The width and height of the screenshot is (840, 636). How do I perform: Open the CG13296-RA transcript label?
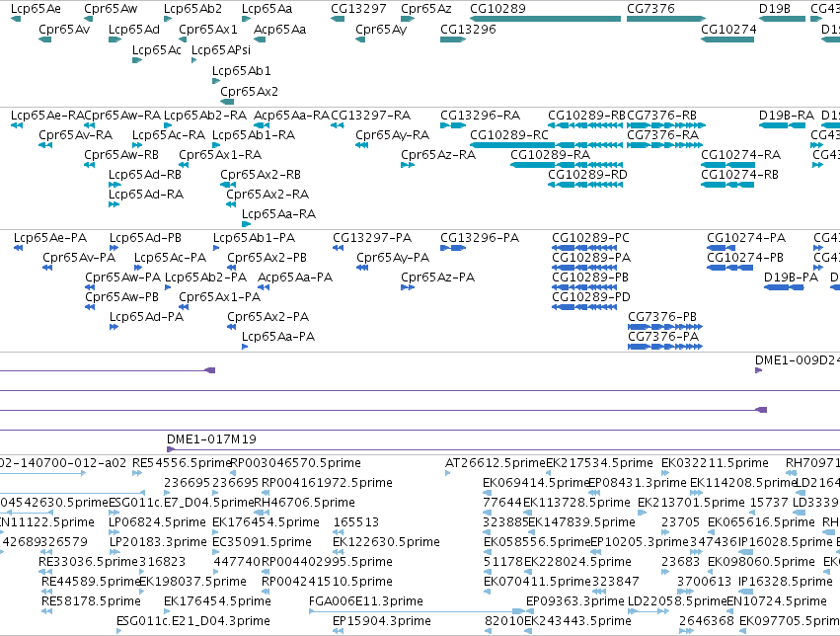(480, 116)
